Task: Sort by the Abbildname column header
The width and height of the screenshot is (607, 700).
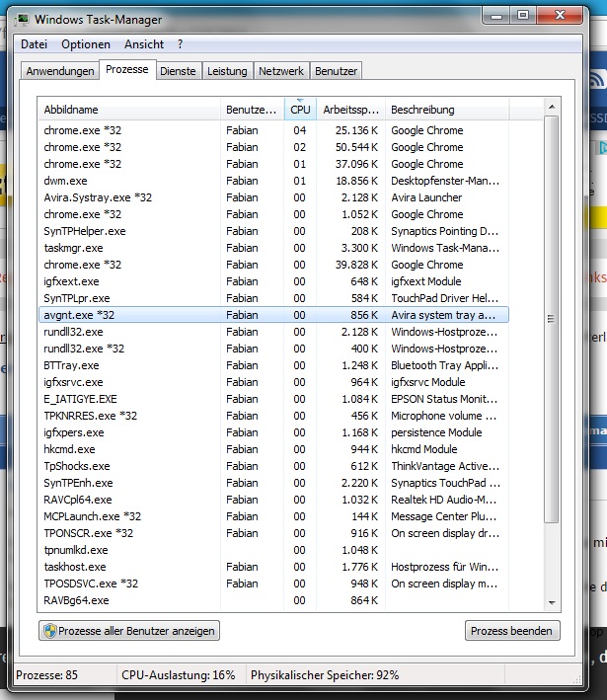Action: (129, 110)
